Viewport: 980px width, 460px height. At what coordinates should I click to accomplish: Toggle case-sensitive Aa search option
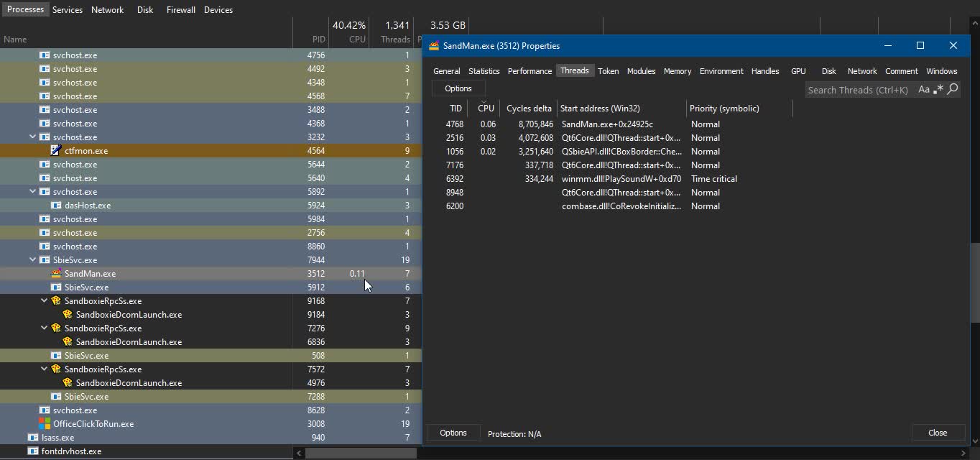pos(924,90)
